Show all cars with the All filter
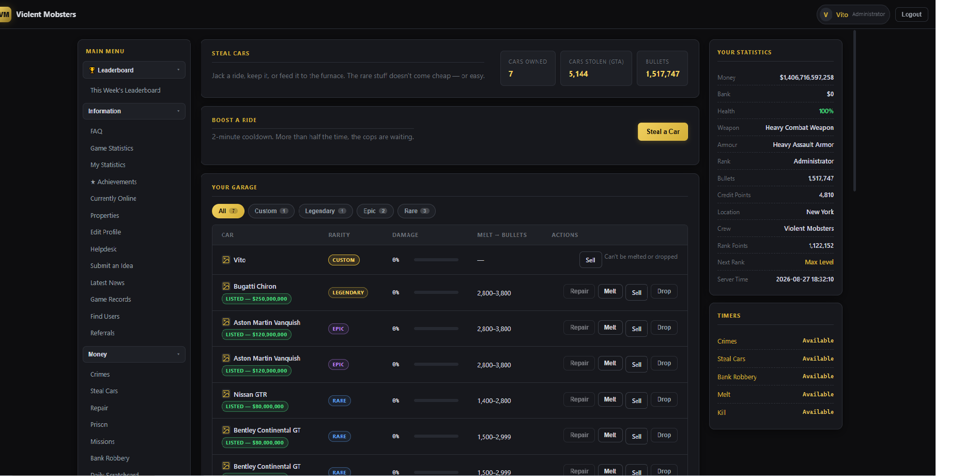Screen dimensions: 980x476 pos(228,211)
